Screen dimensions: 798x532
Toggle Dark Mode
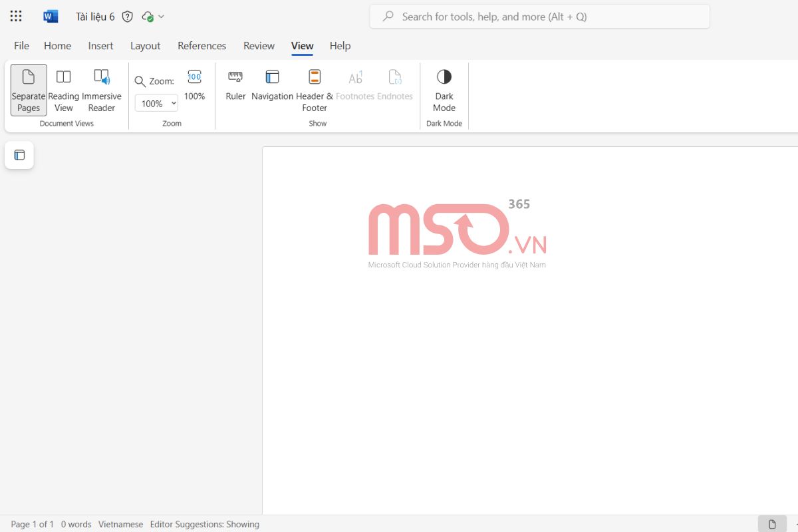point(444,90)
